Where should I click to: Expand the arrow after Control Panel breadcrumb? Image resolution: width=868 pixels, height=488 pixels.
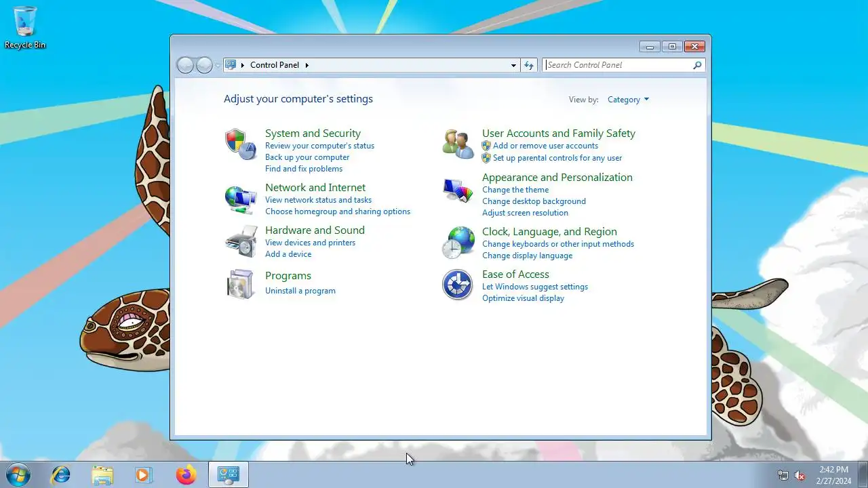[307, 65]
